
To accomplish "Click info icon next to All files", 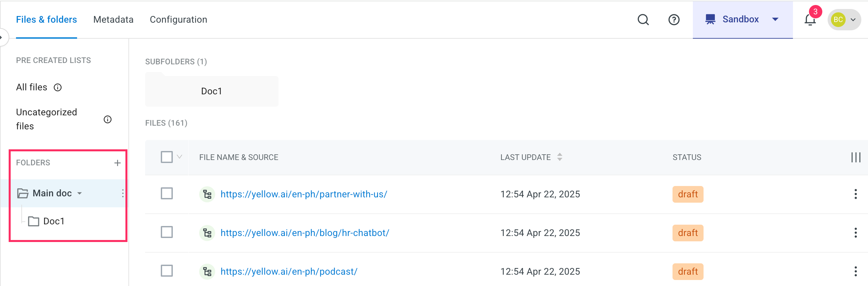I will (x=58, y=88).
